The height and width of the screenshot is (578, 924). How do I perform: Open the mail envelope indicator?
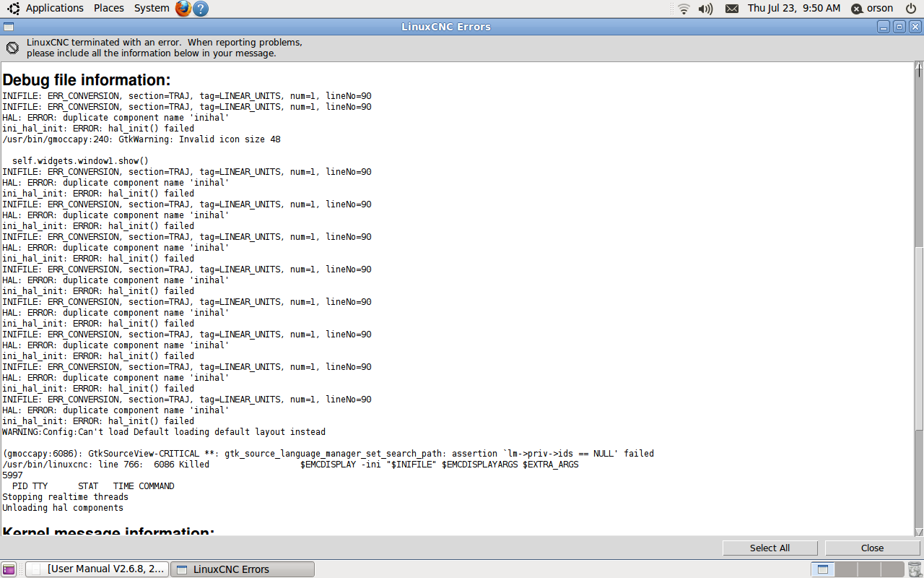coord(732,9)
